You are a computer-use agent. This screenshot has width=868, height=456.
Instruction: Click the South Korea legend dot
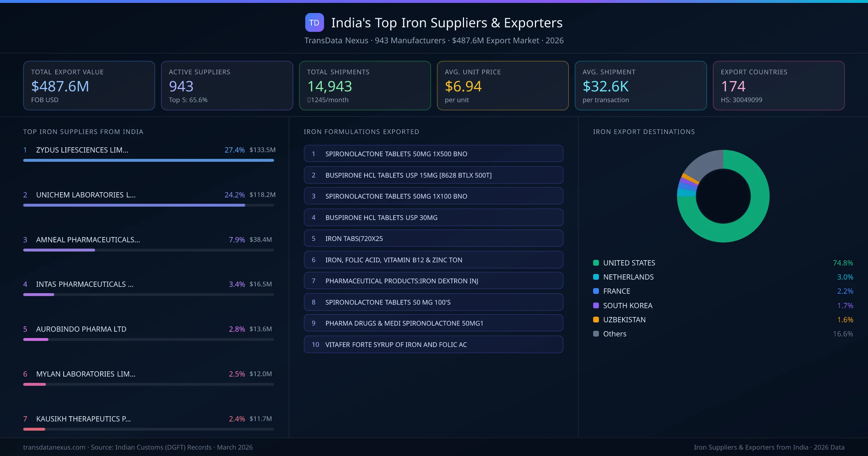click(x=595, y=305)
